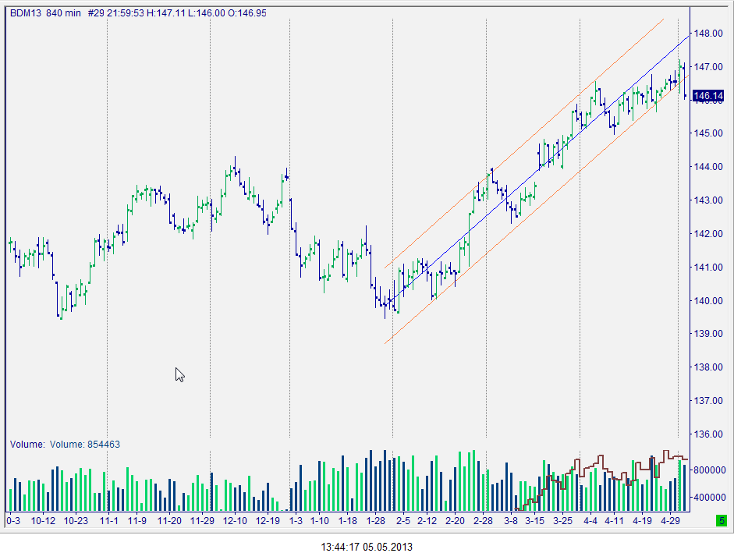Click the 4-29 date axis label
This screenshot has height=560, width=734.
(x=670, y=521)
